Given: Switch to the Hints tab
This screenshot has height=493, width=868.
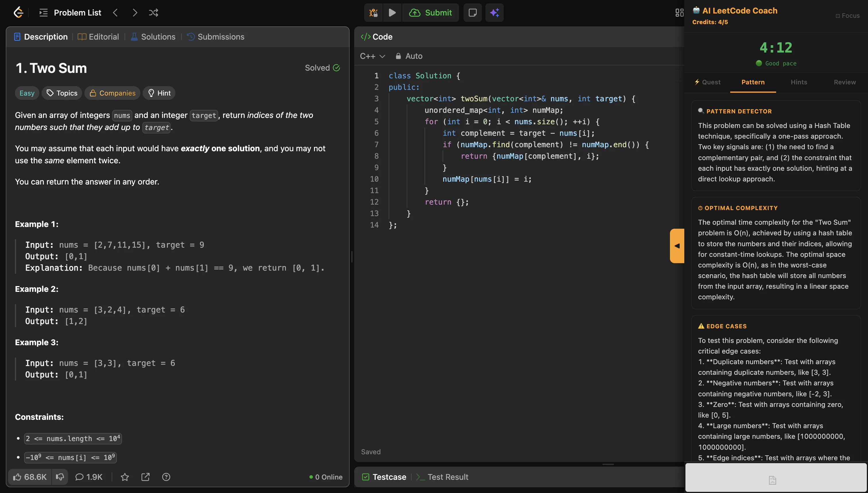Looking at the screenshot, I should tap(799, 82).
